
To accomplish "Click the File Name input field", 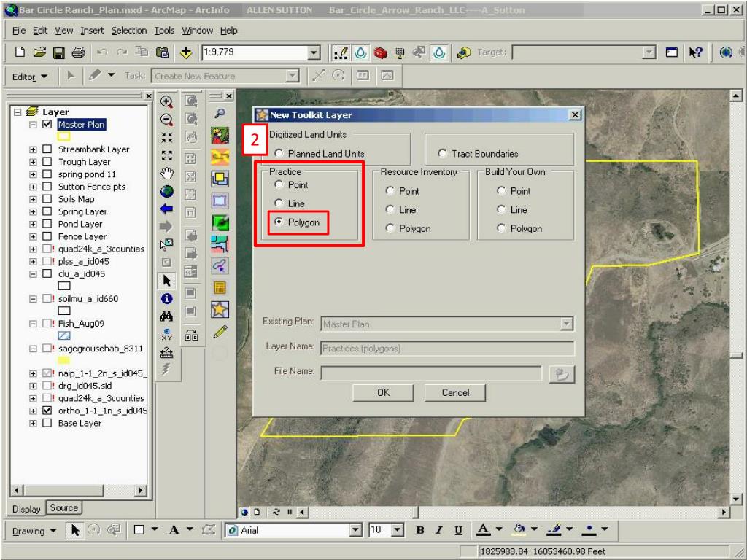I will click(x=431, y=373).
